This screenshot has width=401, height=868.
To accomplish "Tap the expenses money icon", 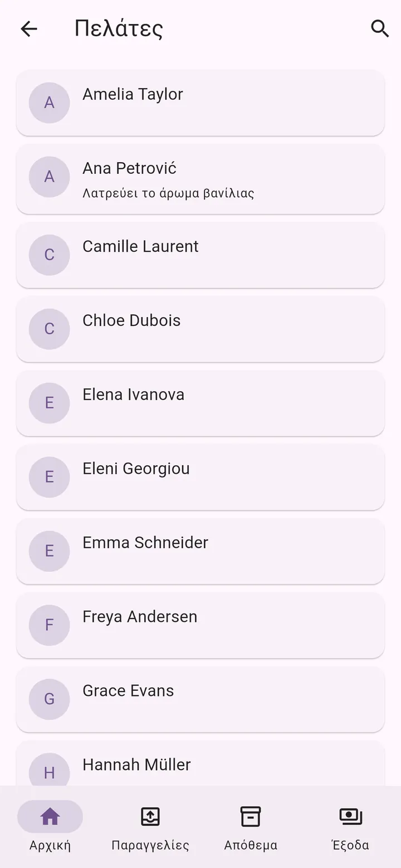I will 351,817.
